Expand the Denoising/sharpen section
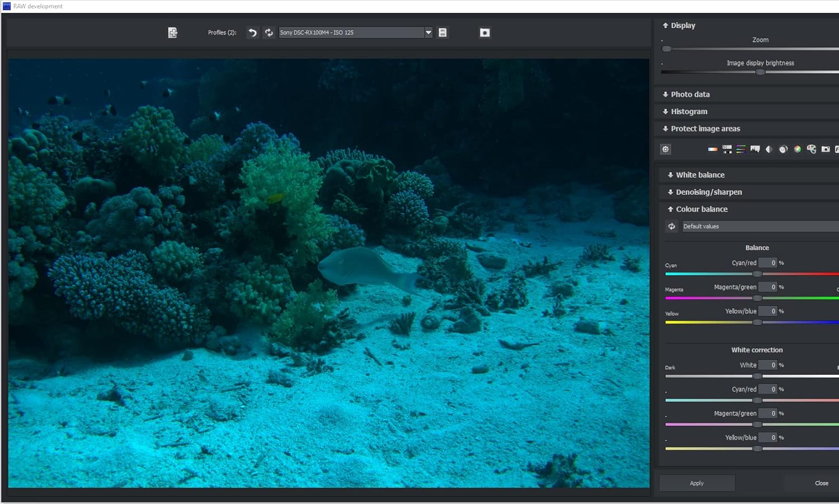 coord(708,192)
